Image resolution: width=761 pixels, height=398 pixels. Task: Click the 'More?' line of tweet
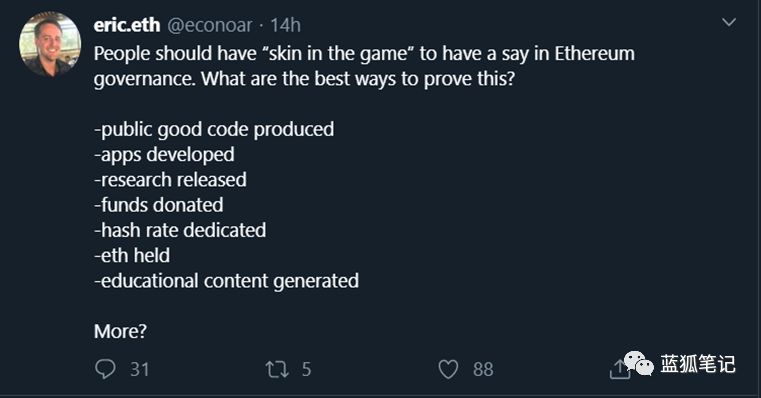point(120,332)
